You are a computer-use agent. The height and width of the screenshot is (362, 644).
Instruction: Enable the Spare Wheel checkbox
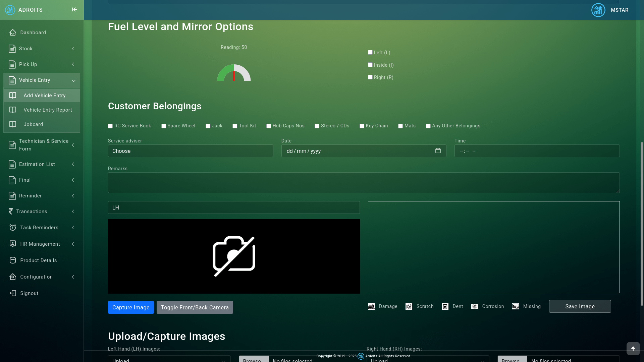click(x=164, y=126)
